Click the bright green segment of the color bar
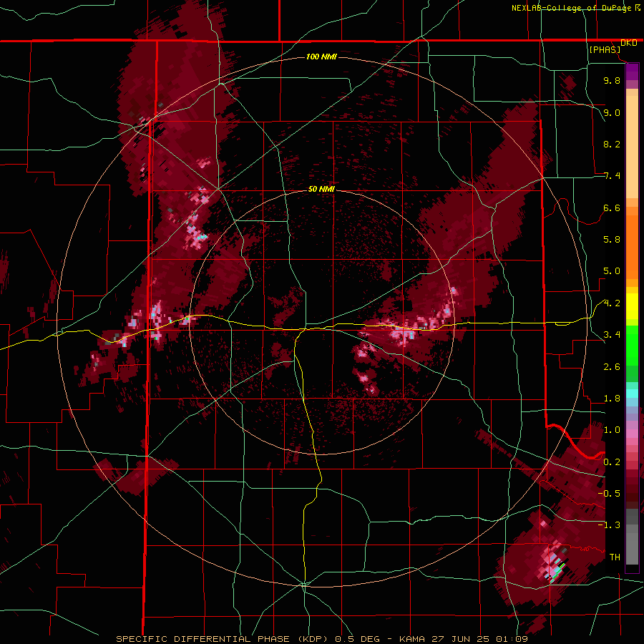644x644 pixels. click(x=632, y=346)
